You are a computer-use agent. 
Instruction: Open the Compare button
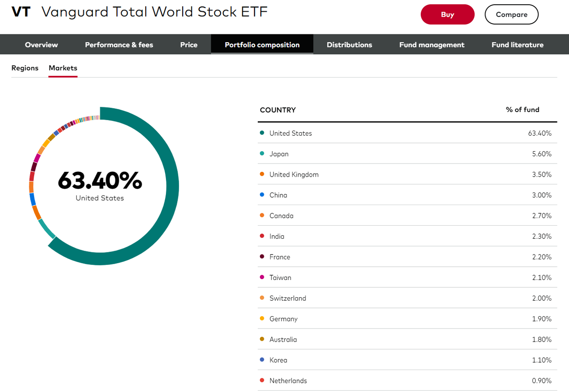click(x=512, y=14)
